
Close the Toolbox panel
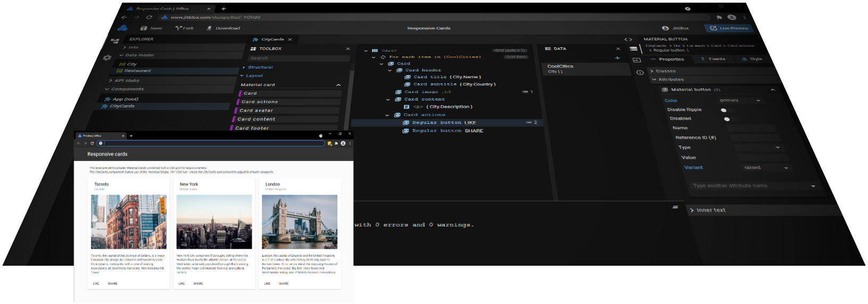tap(348, 49)
